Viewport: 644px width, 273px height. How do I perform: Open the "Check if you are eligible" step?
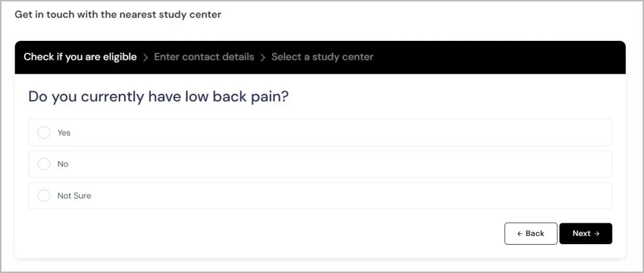click(80, 57)
